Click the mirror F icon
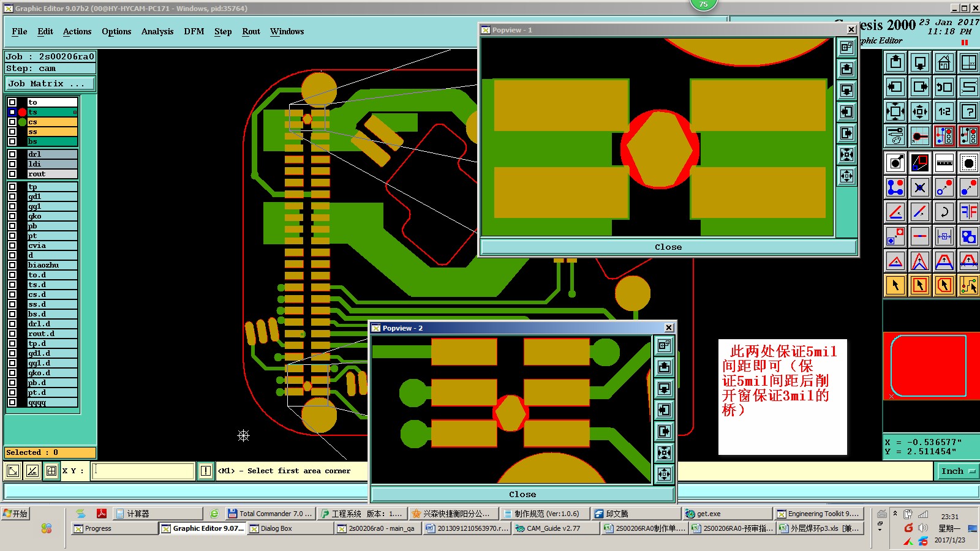The width and height of the screenshot is (980, 551). [x=969, y=212]
